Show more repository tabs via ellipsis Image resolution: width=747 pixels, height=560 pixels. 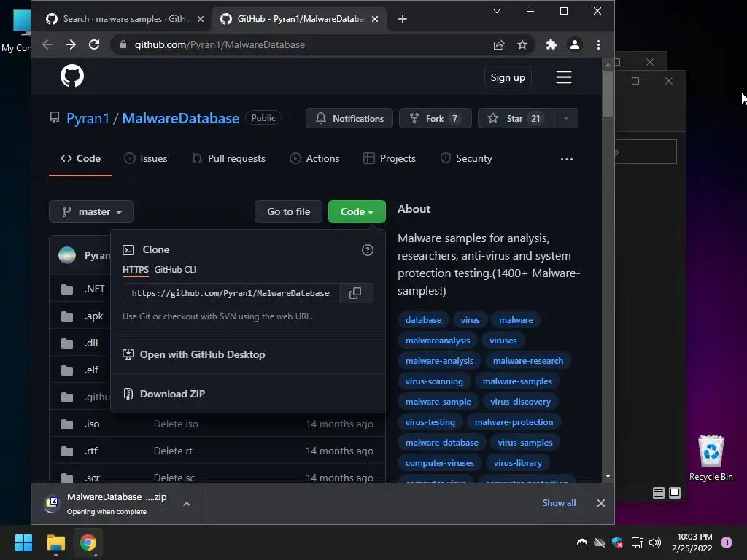coord(566,159)
